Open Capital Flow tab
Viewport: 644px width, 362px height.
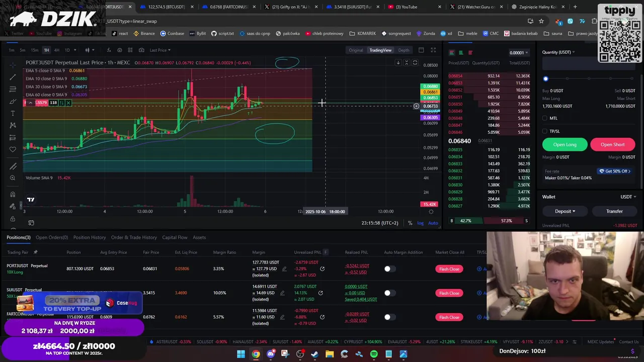175,237
